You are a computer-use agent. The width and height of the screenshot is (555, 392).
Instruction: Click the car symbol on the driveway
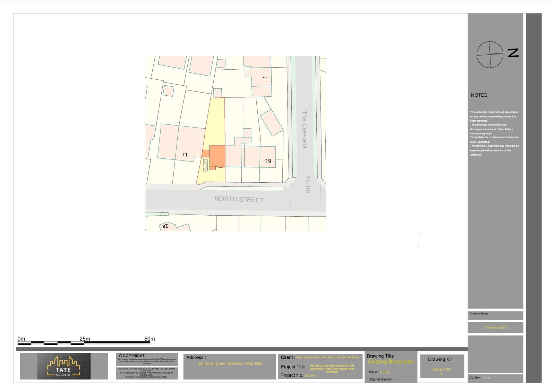(205, 165)
